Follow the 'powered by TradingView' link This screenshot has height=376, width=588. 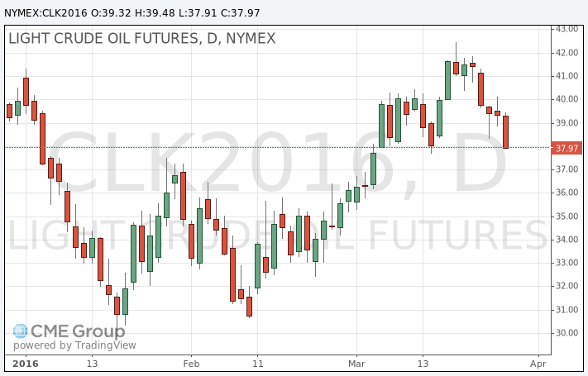click(74, 345)
